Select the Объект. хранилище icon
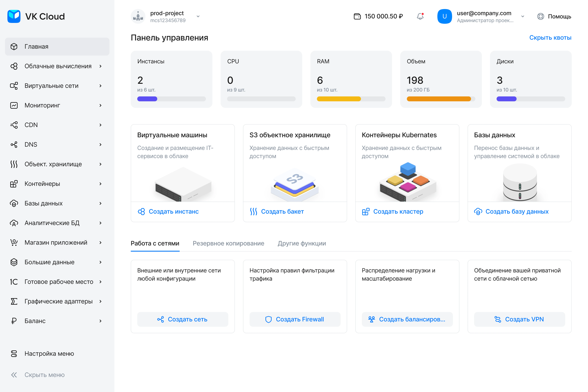This screenshot has width=588, height=392. (14, 164)
